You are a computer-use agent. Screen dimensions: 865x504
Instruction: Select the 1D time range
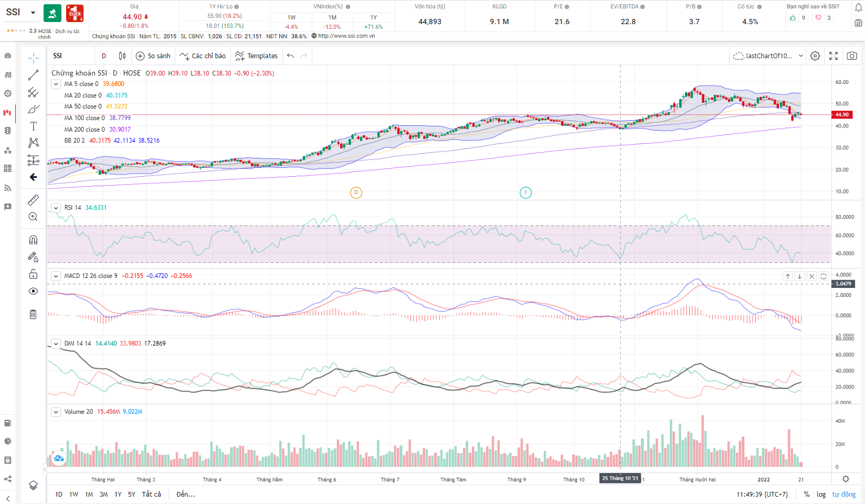(59, 494)
